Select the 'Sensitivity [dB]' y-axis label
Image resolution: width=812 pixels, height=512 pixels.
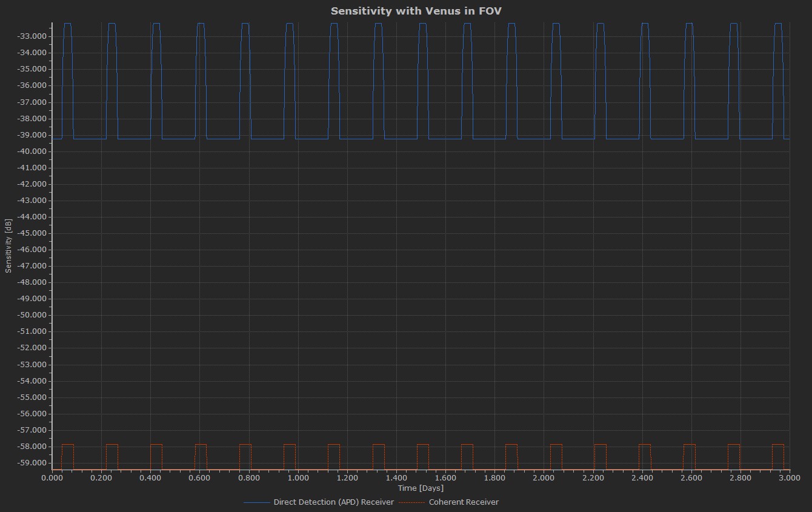(x=8, y=245)
